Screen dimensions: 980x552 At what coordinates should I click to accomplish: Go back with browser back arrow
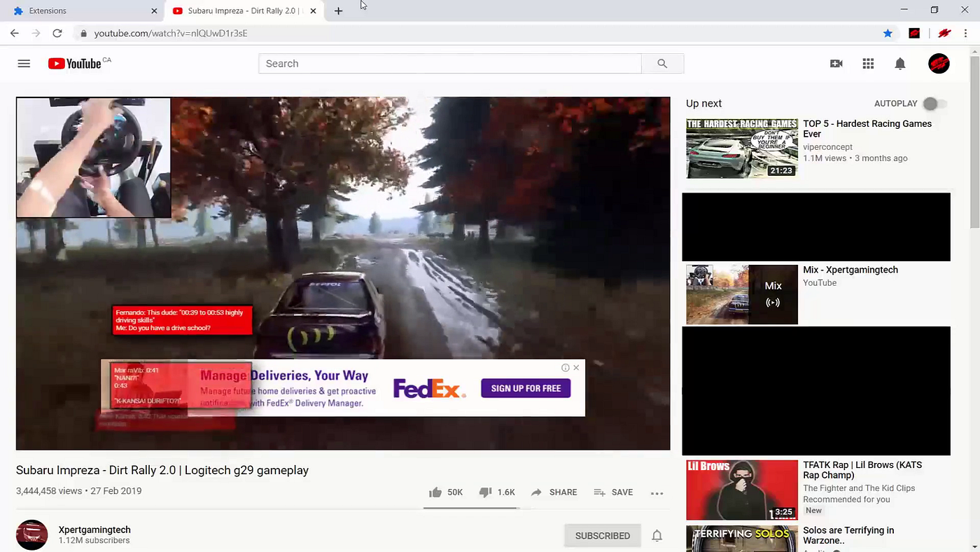click(x=15, y=33)
